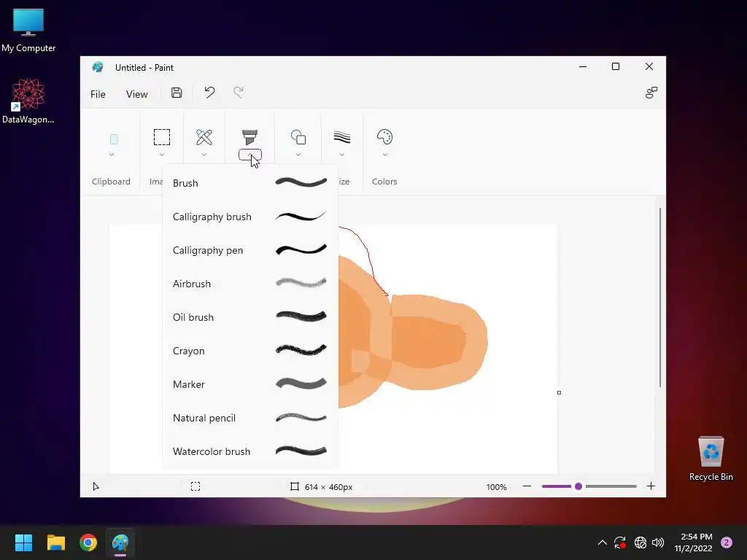Click the sync status tray icon

620,542
